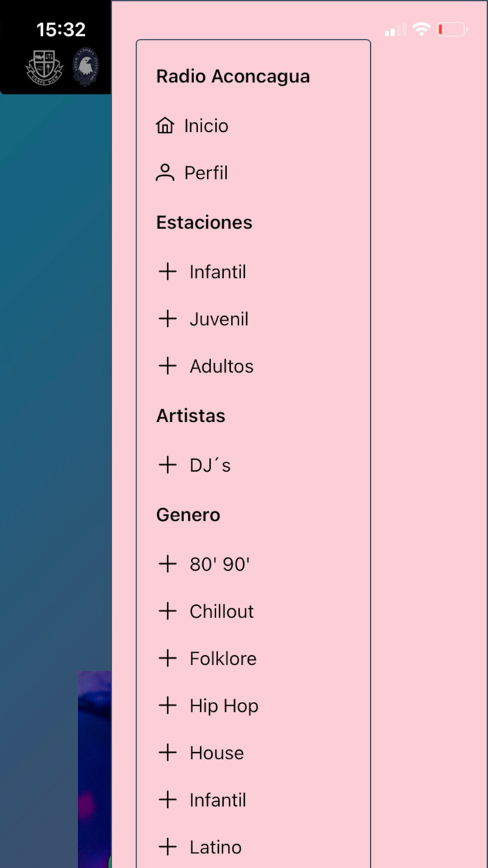The width and height of the screenshot is (488, 868).
Task: Tap the person icon next to Perfil
Action: coord(165,172)
